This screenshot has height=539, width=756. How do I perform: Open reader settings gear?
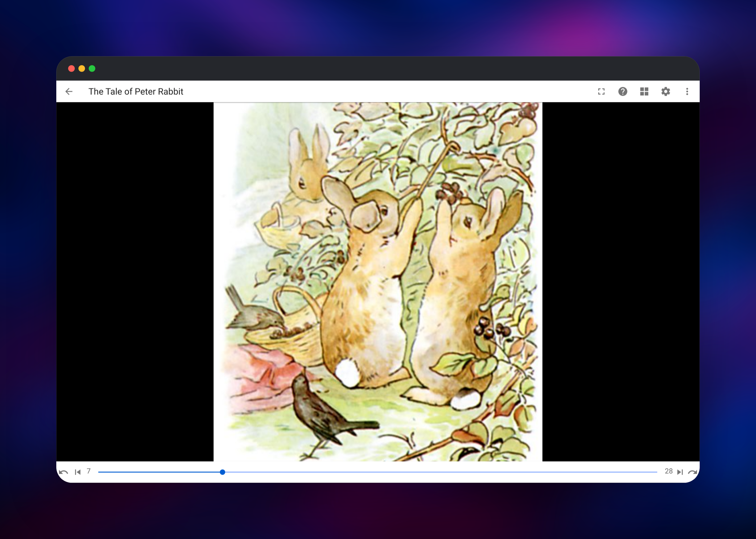(666, 92)
